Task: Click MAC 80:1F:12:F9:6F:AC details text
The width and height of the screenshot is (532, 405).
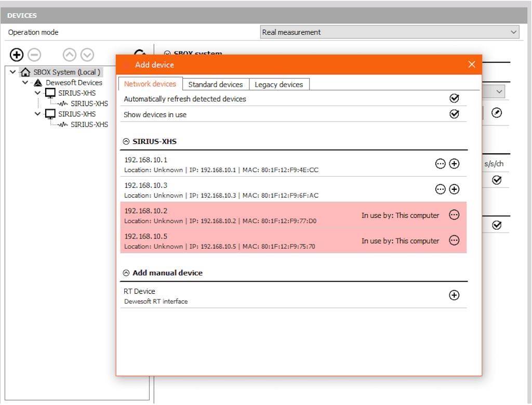Action: (x=281, y=195)
